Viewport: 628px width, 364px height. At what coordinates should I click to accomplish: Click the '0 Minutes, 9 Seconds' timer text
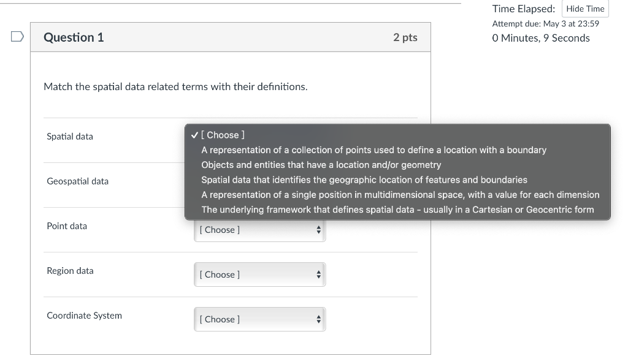(541, 38)
